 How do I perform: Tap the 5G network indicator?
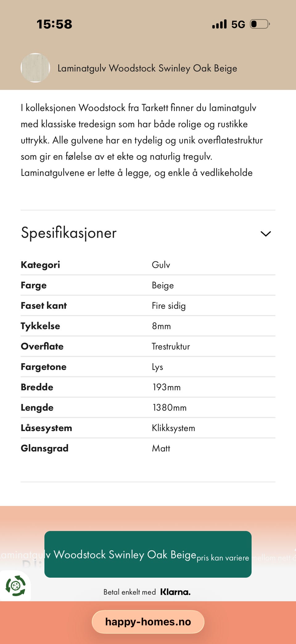point(238,24)
